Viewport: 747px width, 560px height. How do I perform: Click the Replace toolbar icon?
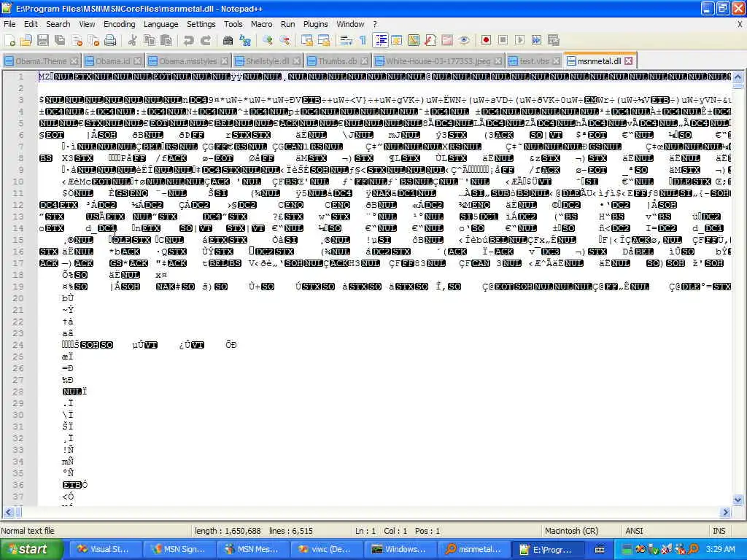(x=245, y=41)
